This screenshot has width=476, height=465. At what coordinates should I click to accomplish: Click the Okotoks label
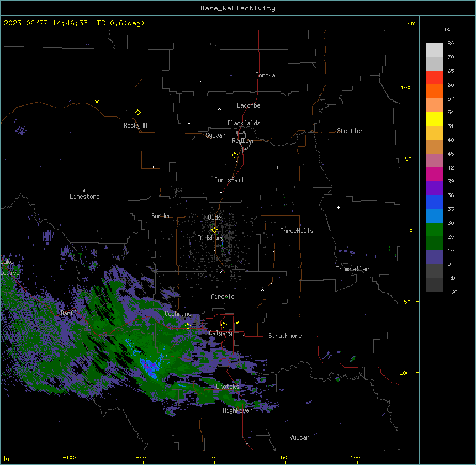coord(228,387)
